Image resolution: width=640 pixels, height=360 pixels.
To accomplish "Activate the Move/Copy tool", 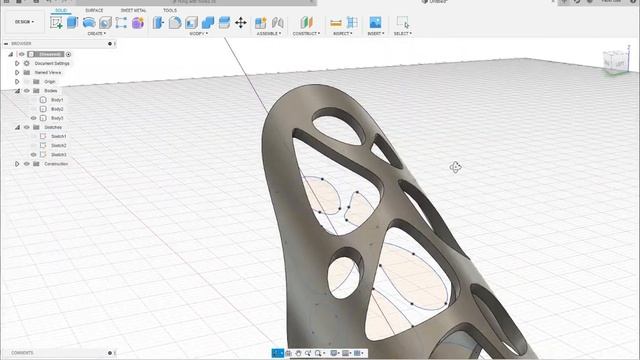I will coord(241,22).
